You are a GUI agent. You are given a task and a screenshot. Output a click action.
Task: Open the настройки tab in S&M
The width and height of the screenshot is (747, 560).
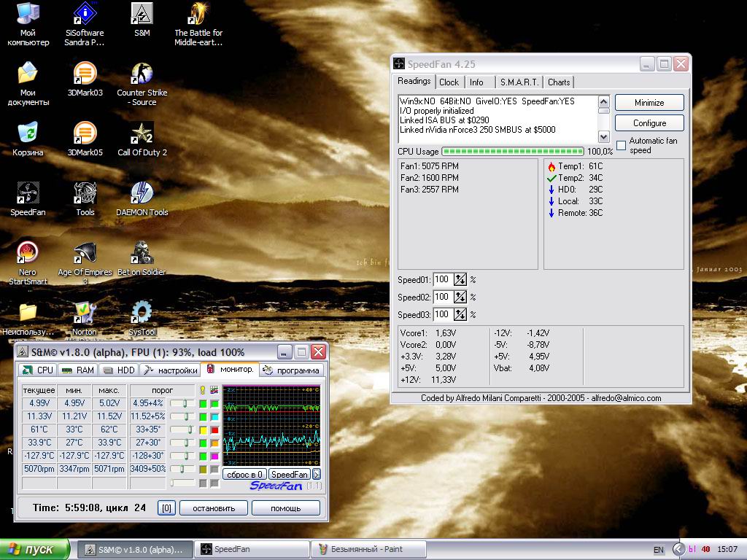pos(171,370)
